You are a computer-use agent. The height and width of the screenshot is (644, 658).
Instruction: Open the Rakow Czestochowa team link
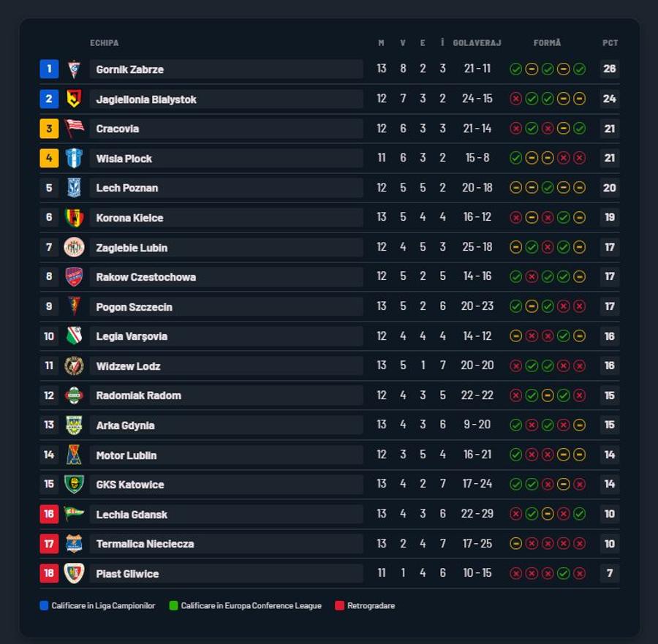[146, 277]
